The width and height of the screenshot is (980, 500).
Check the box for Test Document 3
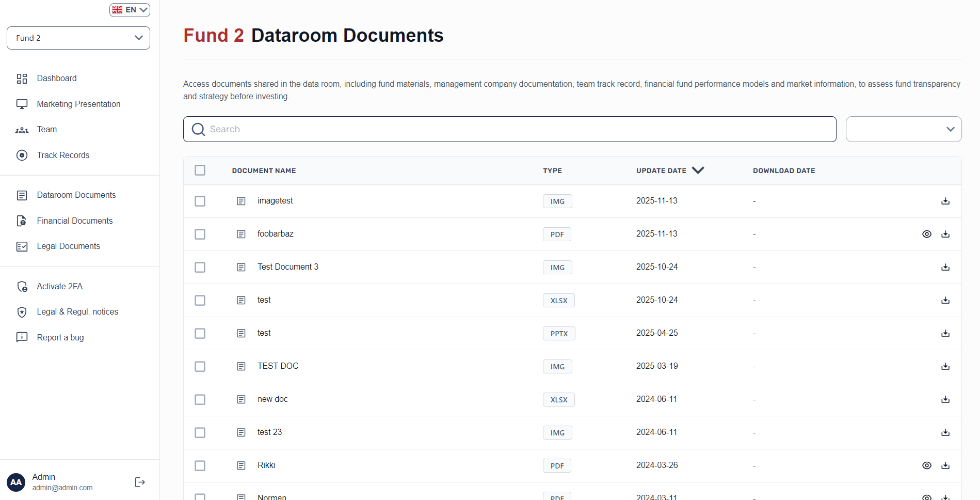click(x=200, y=268)
